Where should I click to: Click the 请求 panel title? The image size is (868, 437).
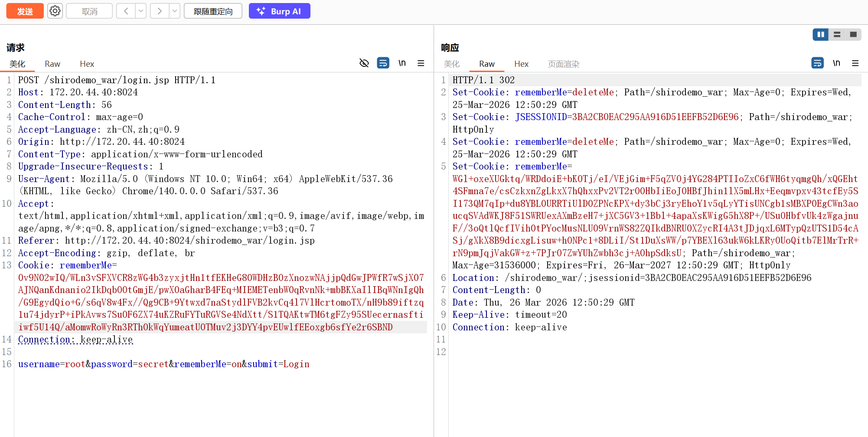(16, 47)
